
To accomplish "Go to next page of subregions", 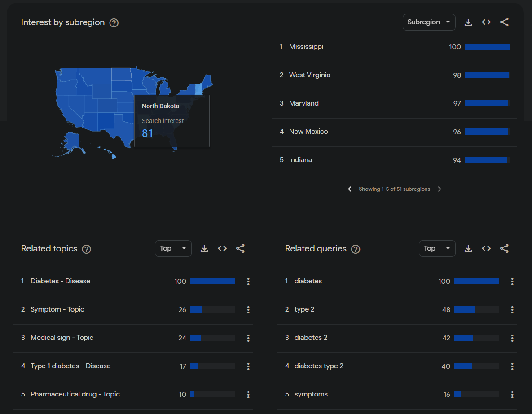I will tap(440, 189).
